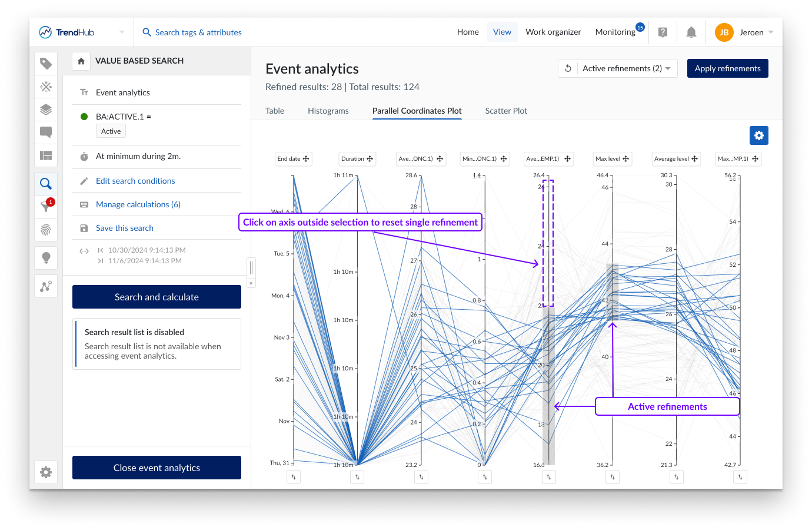Click the home icon beside Value Based Search

tap(81, 61)
